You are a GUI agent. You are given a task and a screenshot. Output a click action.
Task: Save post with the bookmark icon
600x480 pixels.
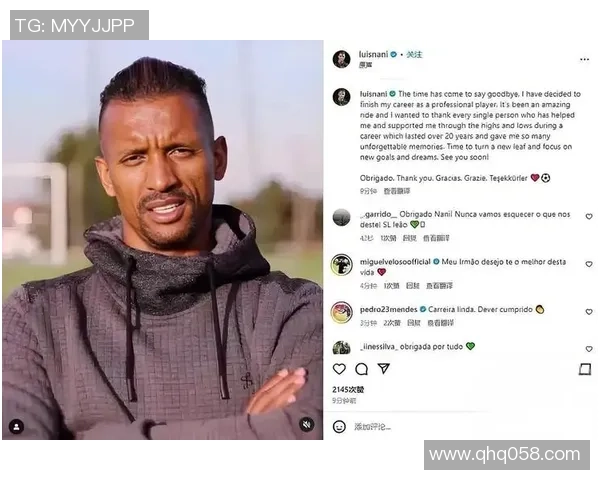(585, 369)
